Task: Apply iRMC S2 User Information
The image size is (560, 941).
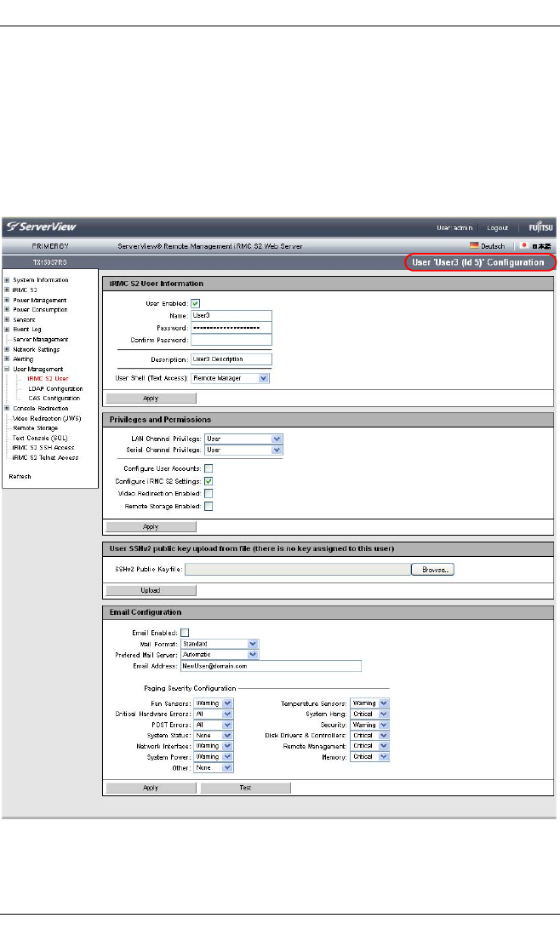Action: [151, 399]
